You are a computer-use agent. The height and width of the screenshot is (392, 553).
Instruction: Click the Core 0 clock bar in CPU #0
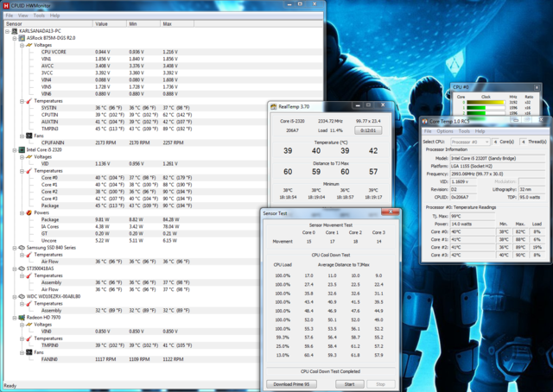(486, 102)
